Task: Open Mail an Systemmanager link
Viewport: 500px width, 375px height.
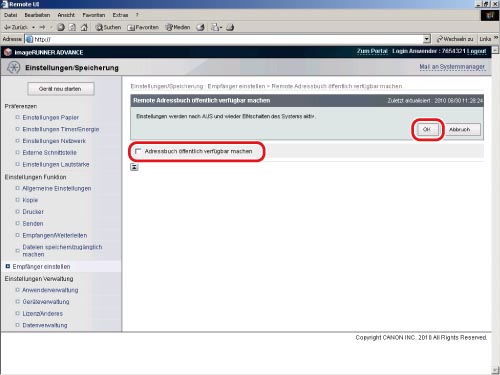Action: pyautogui.click(x=452, y=67)
